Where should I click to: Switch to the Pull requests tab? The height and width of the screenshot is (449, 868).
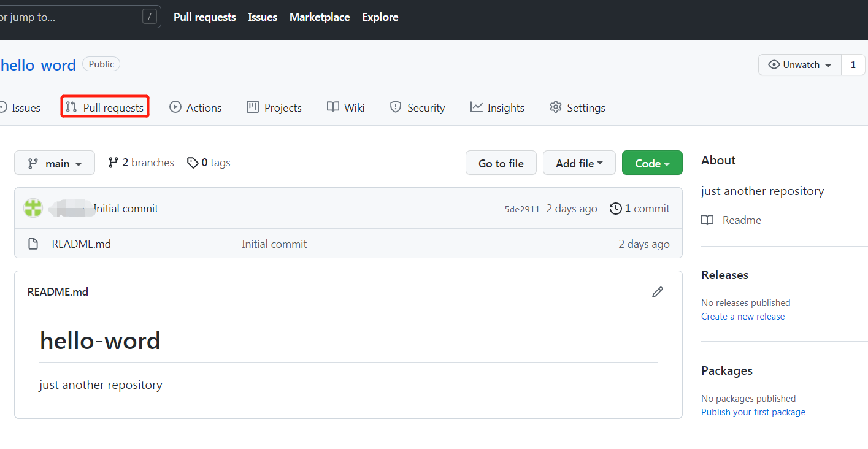(x=105, y=107)
